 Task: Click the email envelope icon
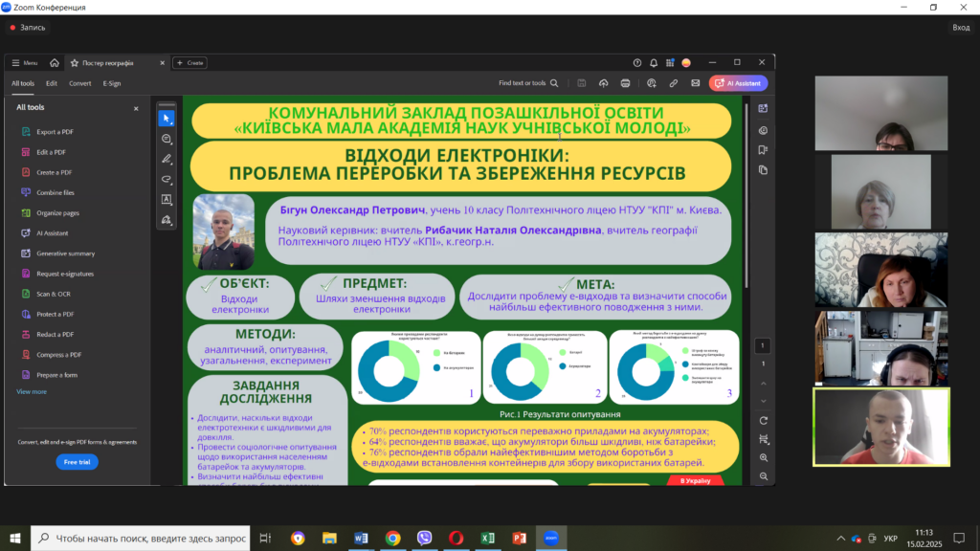click(x=695, y=83)
